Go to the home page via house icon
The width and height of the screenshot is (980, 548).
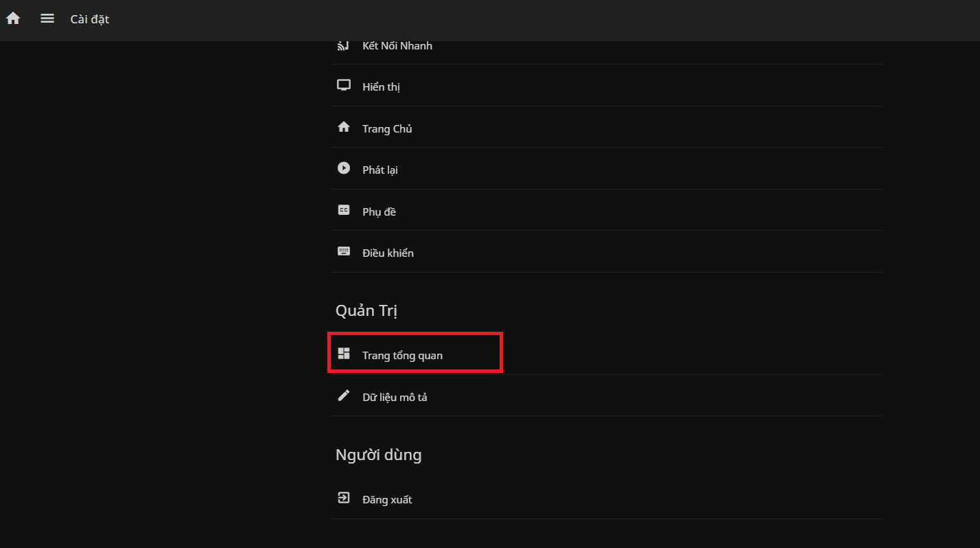[x=13, y=19]
